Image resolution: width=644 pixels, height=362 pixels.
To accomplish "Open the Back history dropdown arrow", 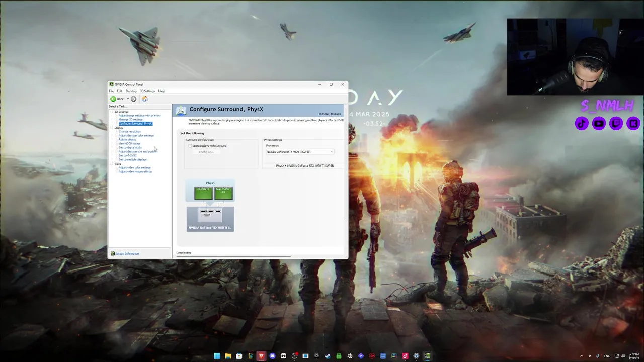I will [x=128, y=99].
